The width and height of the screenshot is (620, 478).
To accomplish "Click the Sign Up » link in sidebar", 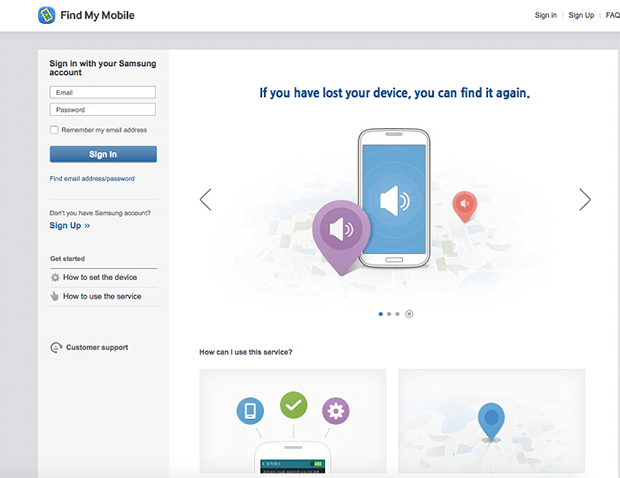I will [70, 225].
